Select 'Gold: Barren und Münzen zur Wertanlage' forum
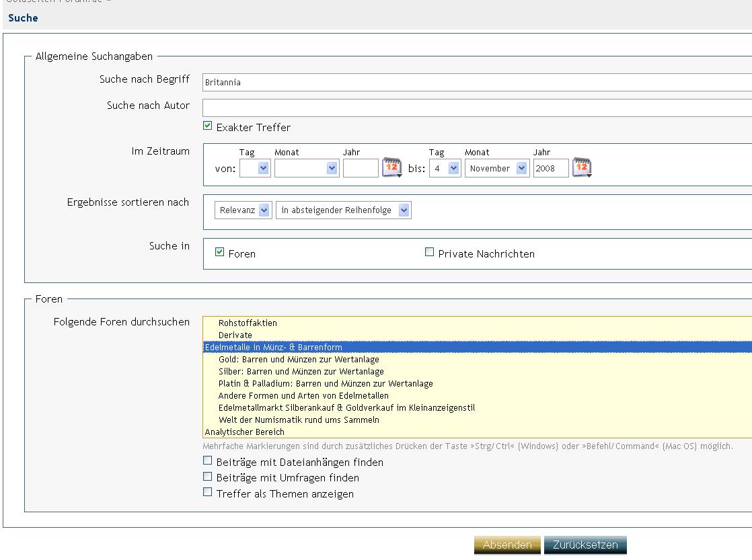The width and height of the screenshot is (752, 560). click(x=299, y=360)
